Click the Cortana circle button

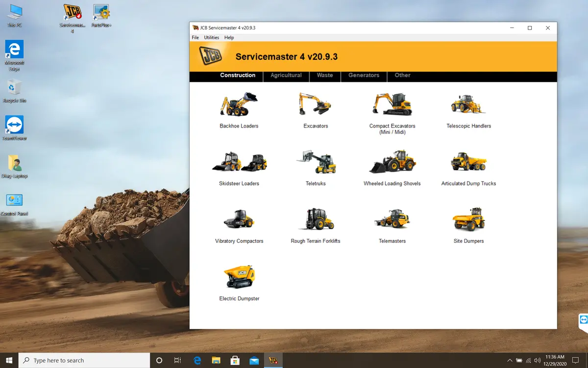159,360
